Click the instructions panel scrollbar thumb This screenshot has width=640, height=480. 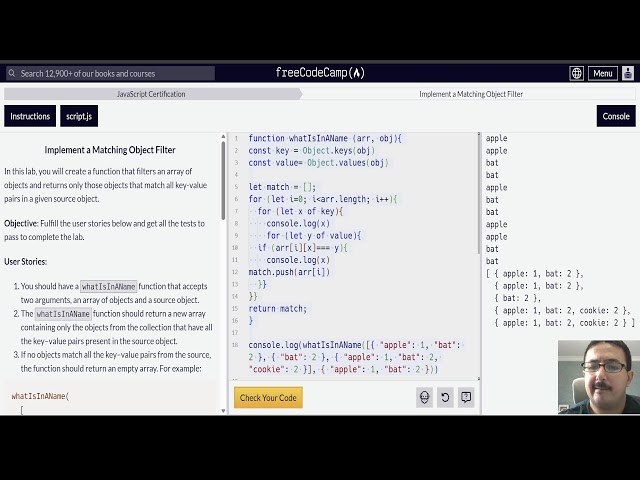(223, 180)
